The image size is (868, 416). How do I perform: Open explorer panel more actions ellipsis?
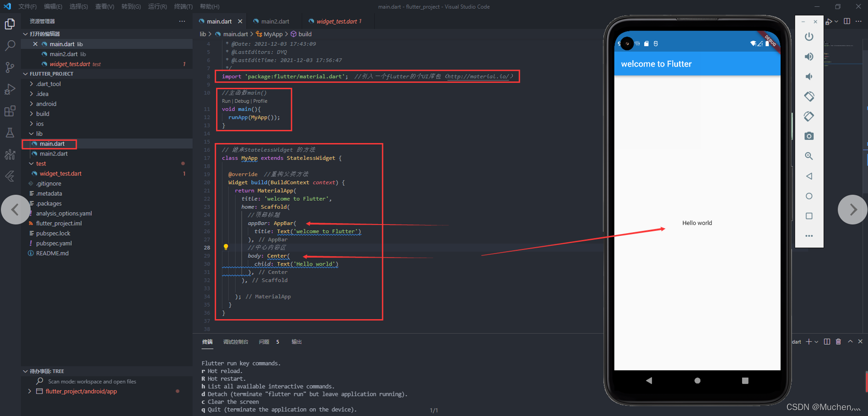tap(182, 21)
